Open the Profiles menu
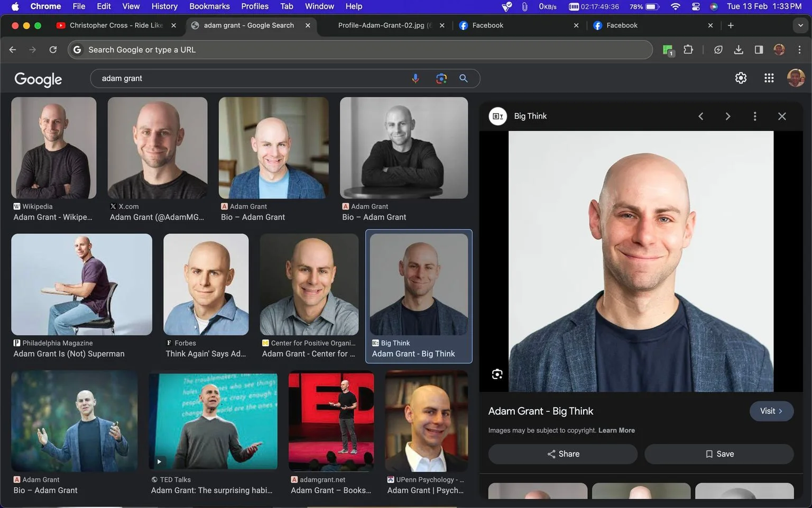 tap(255, 6)
